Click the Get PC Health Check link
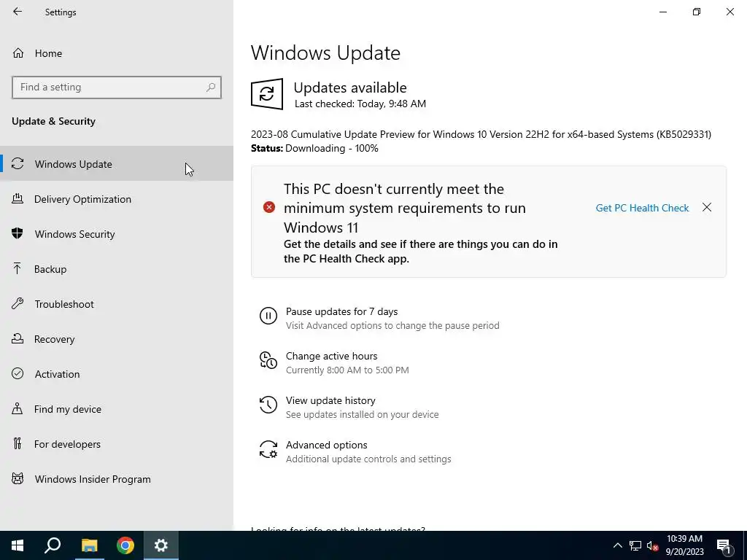Screen dimensions: 747x560 (642, 208)
